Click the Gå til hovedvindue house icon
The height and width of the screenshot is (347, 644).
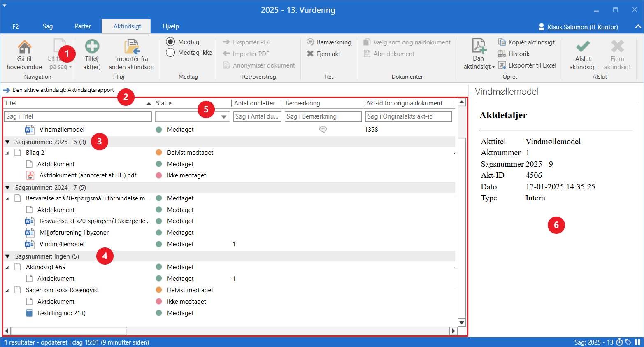(24, 47)
